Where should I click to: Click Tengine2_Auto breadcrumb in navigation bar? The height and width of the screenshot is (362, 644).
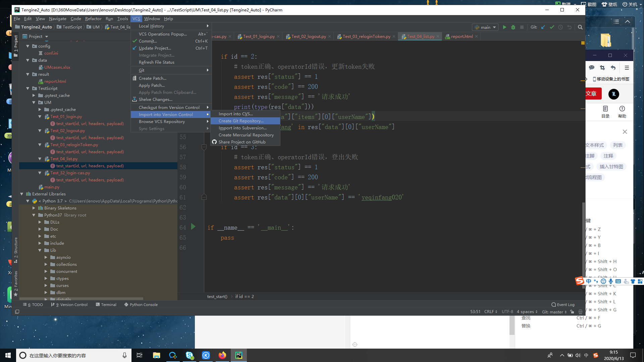(34, 27)
